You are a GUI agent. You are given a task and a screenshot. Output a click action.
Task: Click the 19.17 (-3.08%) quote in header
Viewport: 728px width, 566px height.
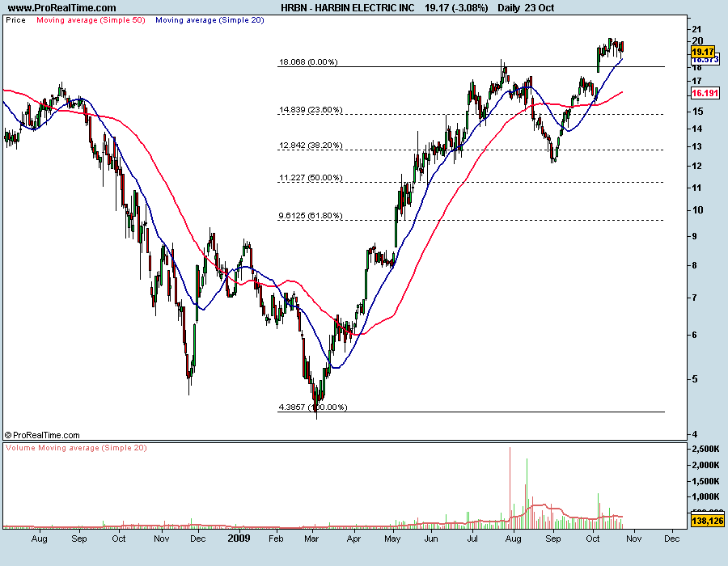(x=456, y=7)
